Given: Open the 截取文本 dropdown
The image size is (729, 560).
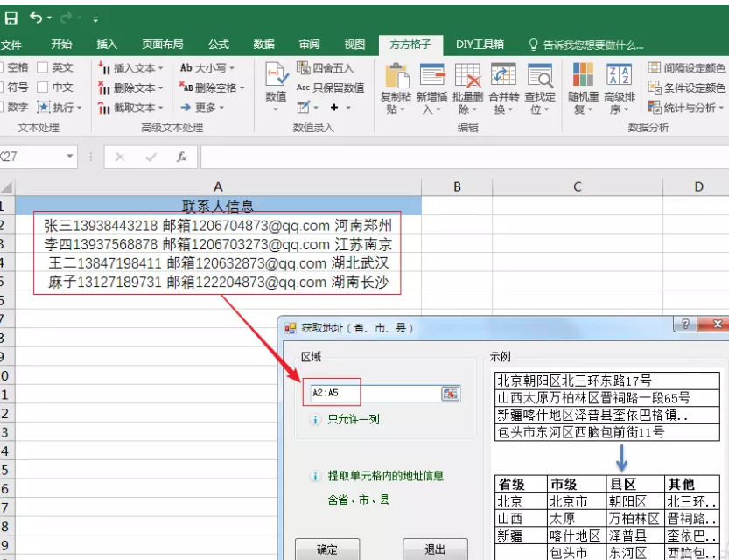Looking at the screenshot, I should 130,108.
